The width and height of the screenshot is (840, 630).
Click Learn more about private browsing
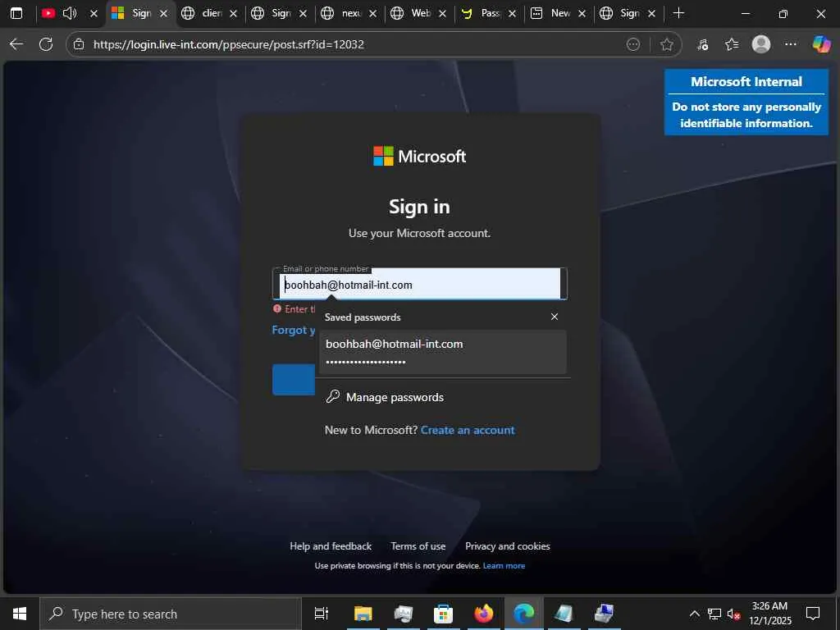coord(504,566)
